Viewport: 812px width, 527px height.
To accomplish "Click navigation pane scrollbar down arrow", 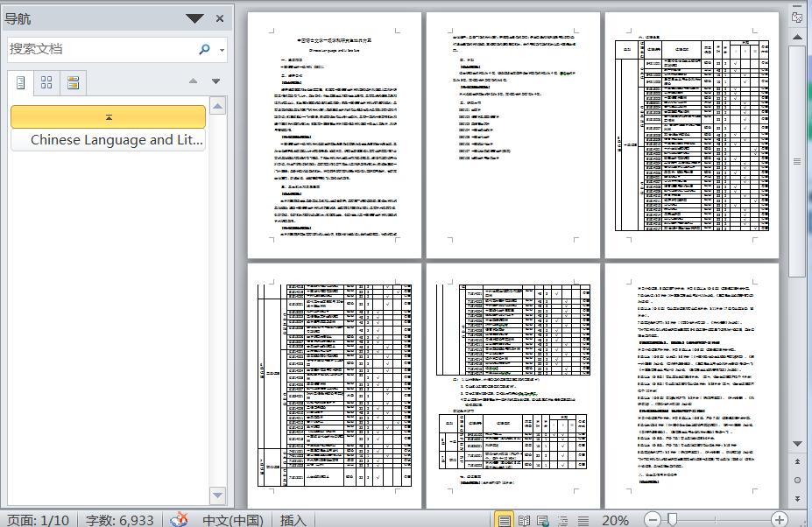I will pos(217,495).
